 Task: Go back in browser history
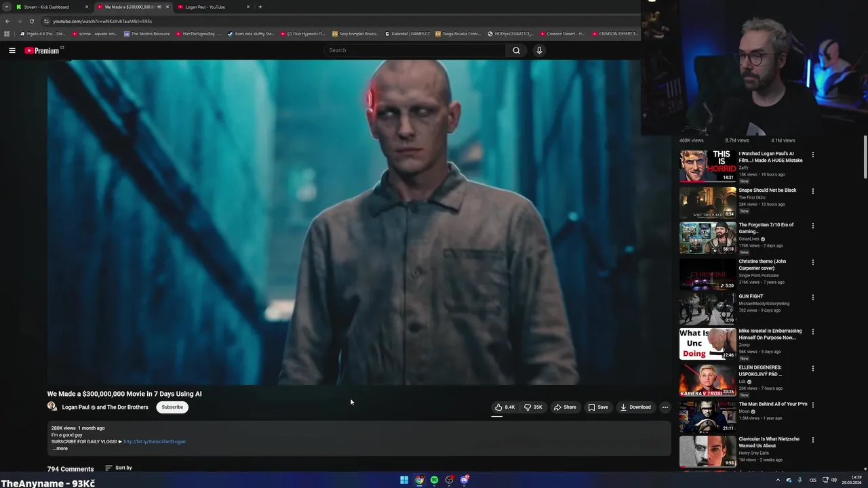coord(7,21)
